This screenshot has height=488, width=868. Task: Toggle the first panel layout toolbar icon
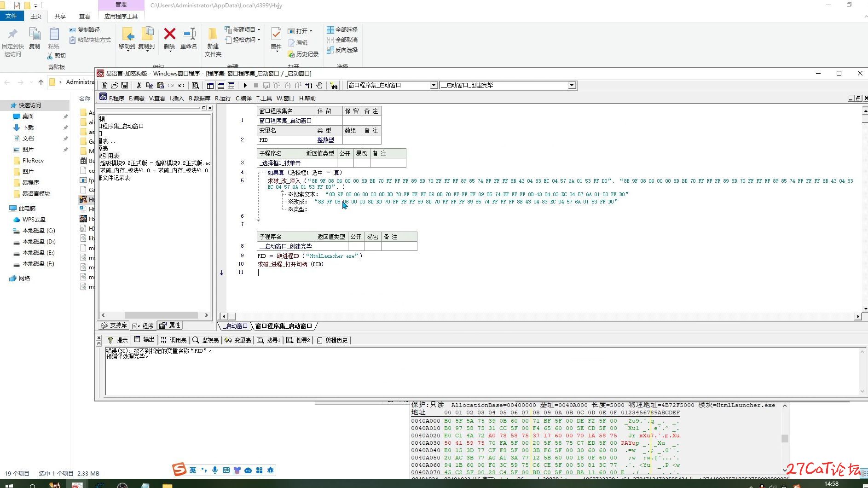pos(210,85)
